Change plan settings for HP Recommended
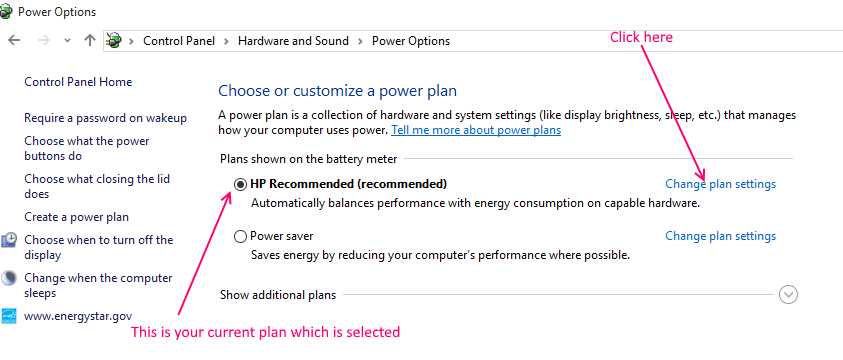This screenshot has height=360, width=843. pos(720,184)
